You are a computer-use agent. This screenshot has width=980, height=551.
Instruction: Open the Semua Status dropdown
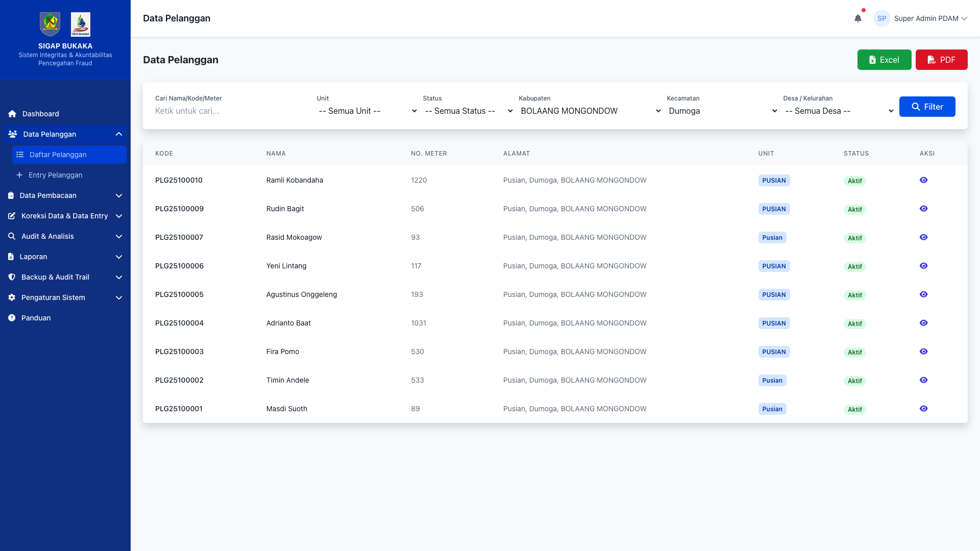pyautogui.click(x=468, y=111)
